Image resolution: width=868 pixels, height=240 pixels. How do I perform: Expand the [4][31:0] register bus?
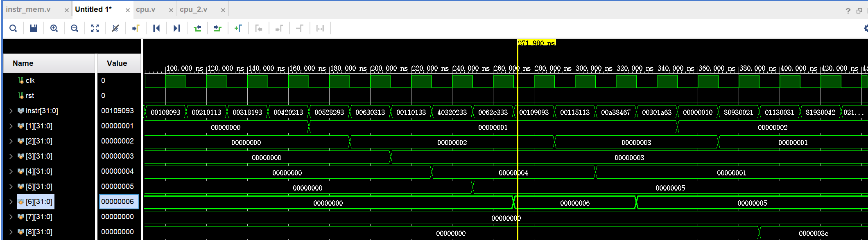pyautogui.click(x=11, y=171)
